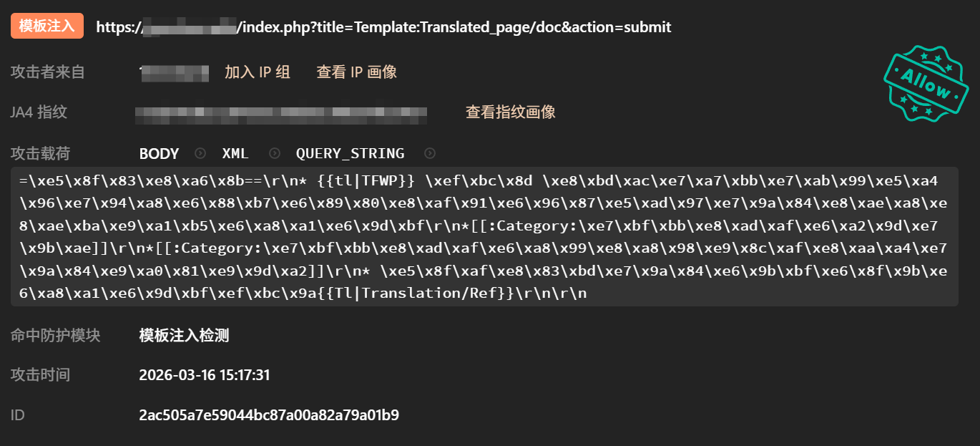
Task: Click the chevron circle icon after XML
Action: coord(275,153)
